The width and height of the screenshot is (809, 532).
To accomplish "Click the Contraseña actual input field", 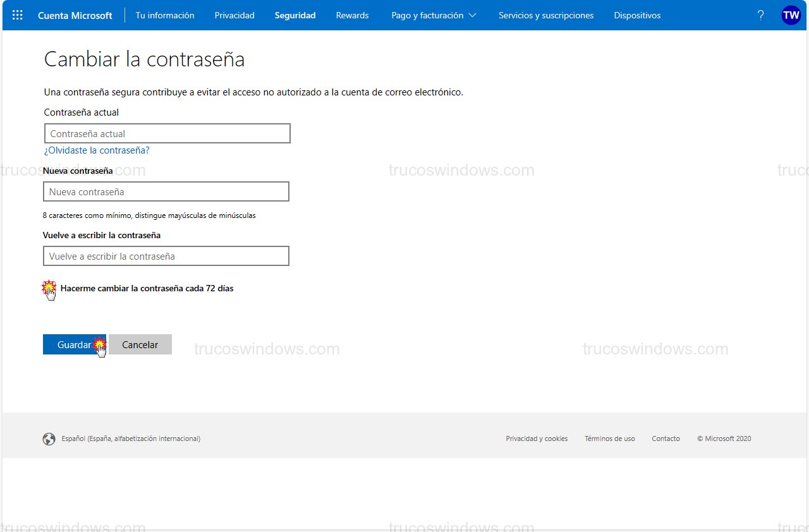I will pyautogui.click(x=167, y=133).
